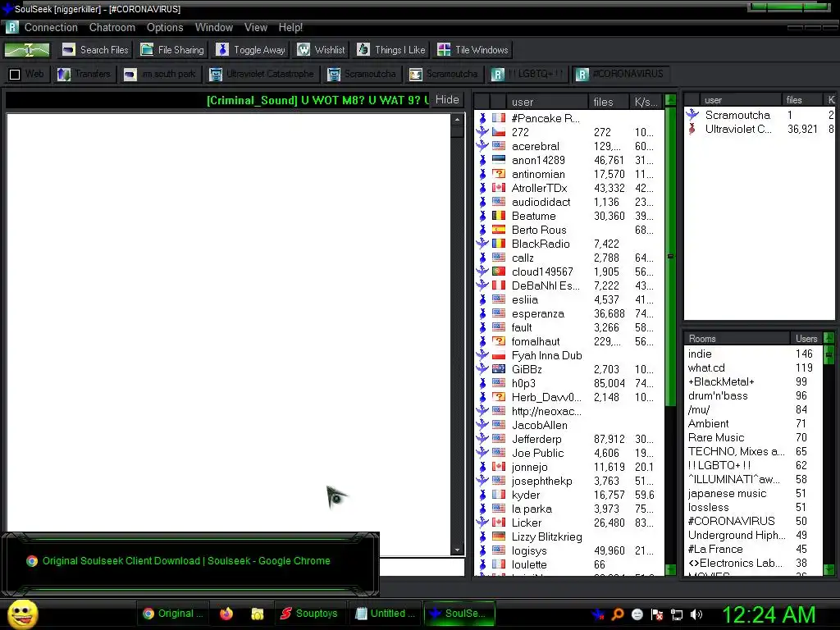840x630 pixels.
Task: Click the folder icon in the taskbar
Action: pyautogui.click(x=257, y=614)
